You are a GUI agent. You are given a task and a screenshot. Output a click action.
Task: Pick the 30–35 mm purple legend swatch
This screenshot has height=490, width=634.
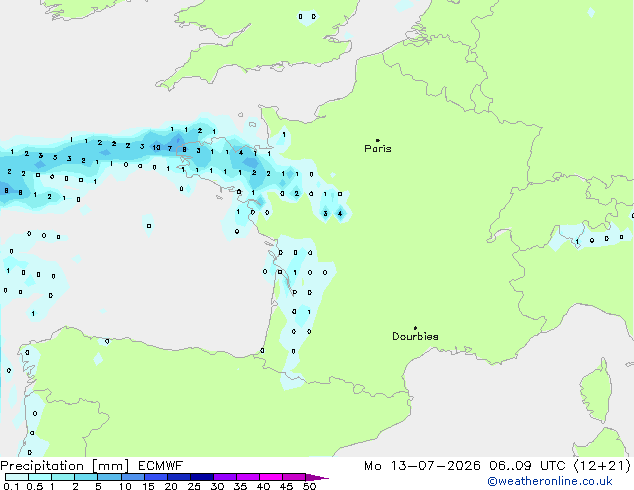click(x=225, y=477)
